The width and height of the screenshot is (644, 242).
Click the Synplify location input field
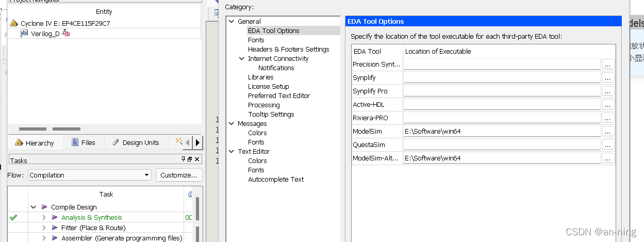502,77
